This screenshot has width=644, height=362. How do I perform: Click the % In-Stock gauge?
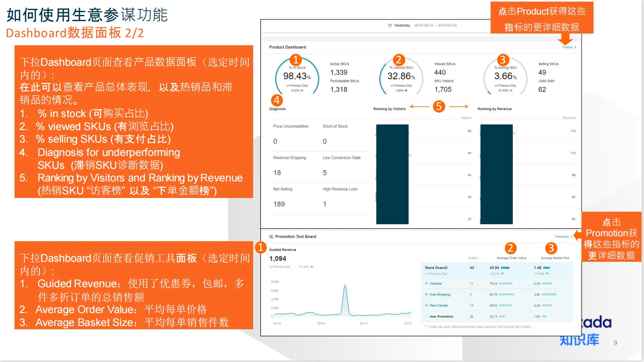[297, 77]
